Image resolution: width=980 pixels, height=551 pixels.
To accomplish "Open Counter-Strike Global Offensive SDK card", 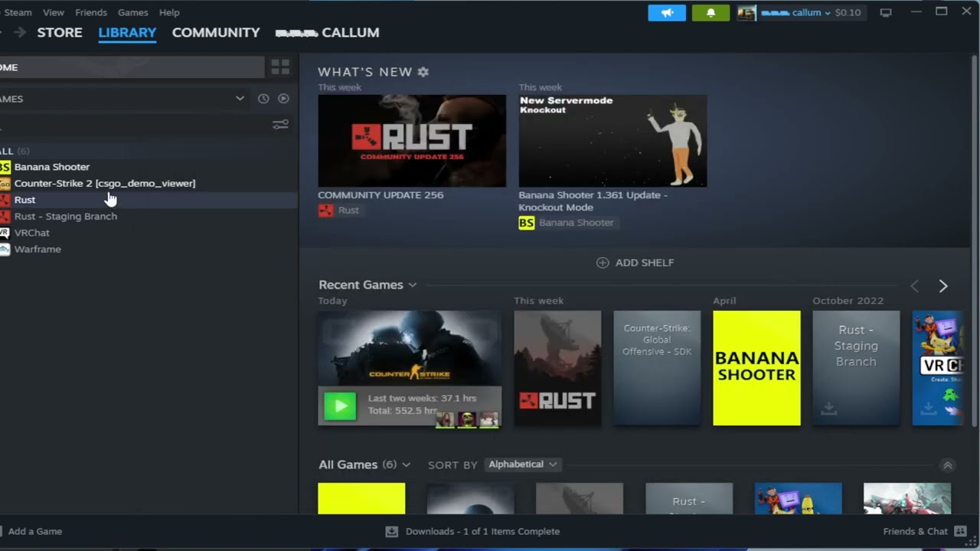I will click(x=657, y=368).
